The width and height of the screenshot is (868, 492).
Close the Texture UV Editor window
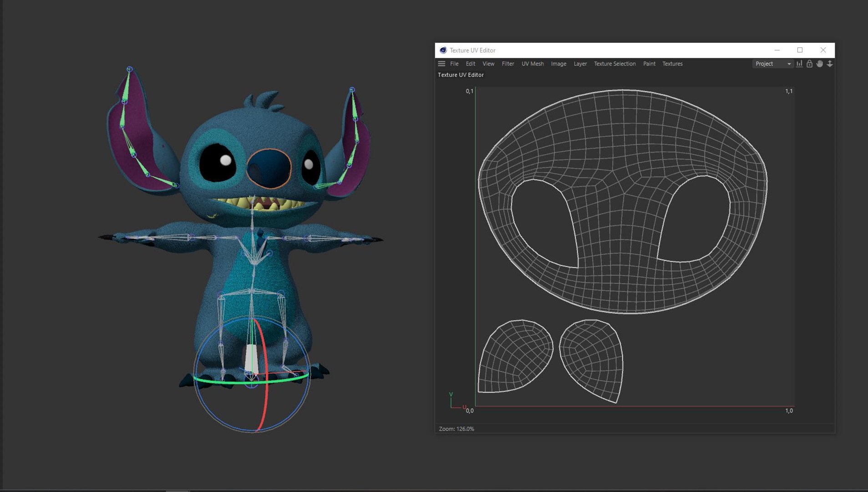[823, 50]
